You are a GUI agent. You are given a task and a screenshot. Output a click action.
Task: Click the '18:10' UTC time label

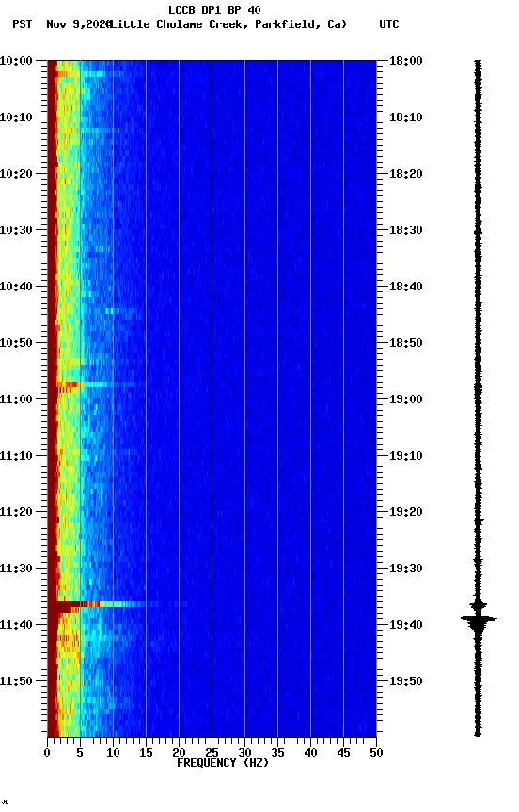click(406, 117)
